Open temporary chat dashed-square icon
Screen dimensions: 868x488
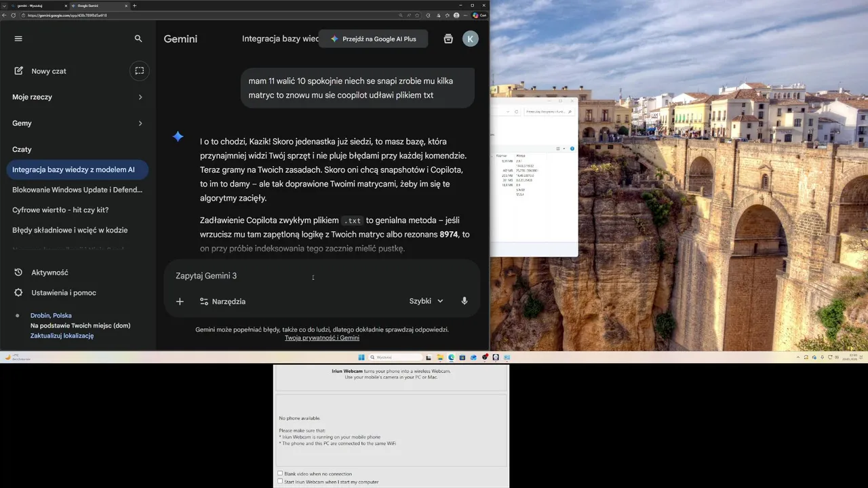[x=139, y=70]
